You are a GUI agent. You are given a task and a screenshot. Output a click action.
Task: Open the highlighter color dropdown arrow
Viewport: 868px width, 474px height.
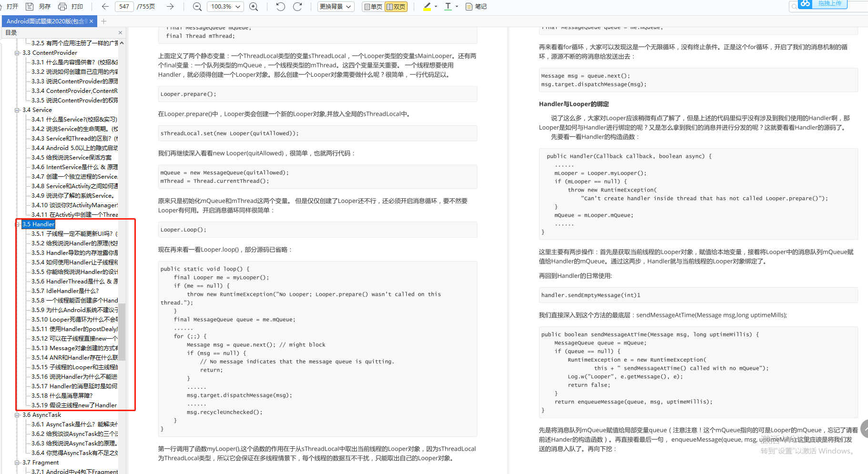coord(436,7)
